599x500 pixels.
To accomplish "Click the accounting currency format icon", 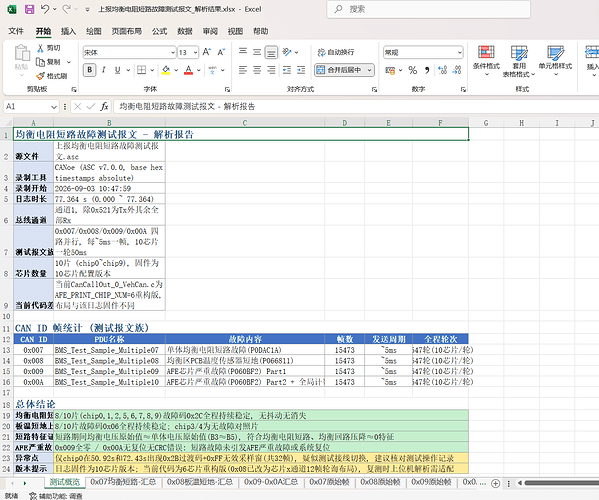I will point(390,70).
